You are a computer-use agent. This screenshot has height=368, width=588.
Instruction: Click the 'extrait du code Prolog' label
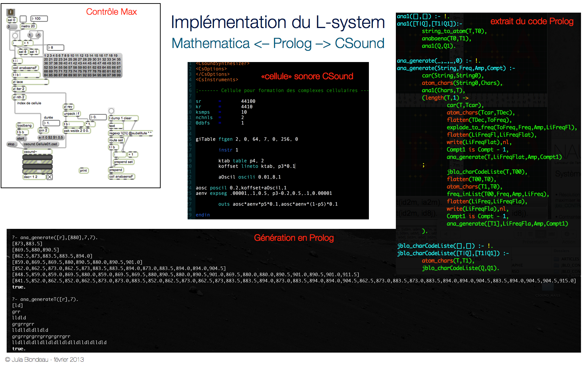click(x=532, y=21)
